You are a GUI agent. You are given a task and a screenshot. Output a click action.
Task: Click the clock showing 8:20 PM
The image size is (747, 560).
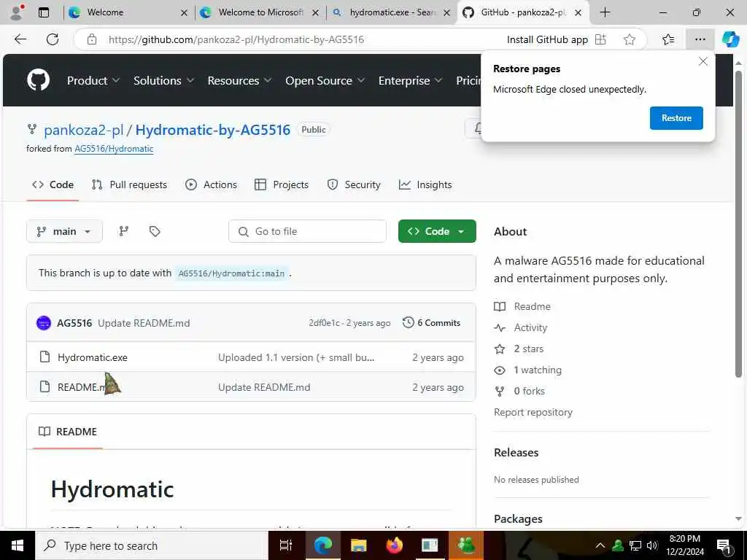coord(684,539)
